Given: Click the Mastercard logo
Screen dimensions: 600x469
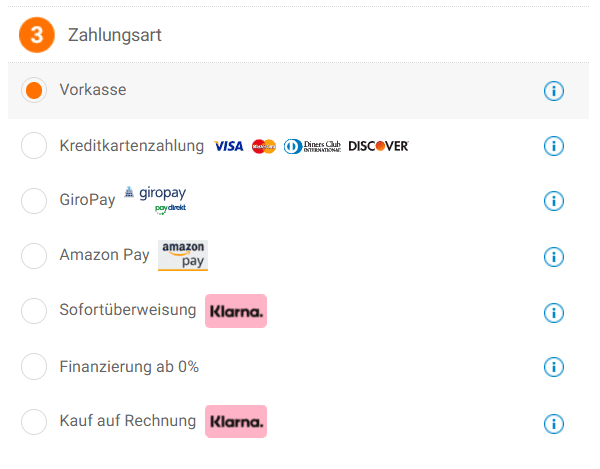Looking at the screenshot, I should coord(264,146).
